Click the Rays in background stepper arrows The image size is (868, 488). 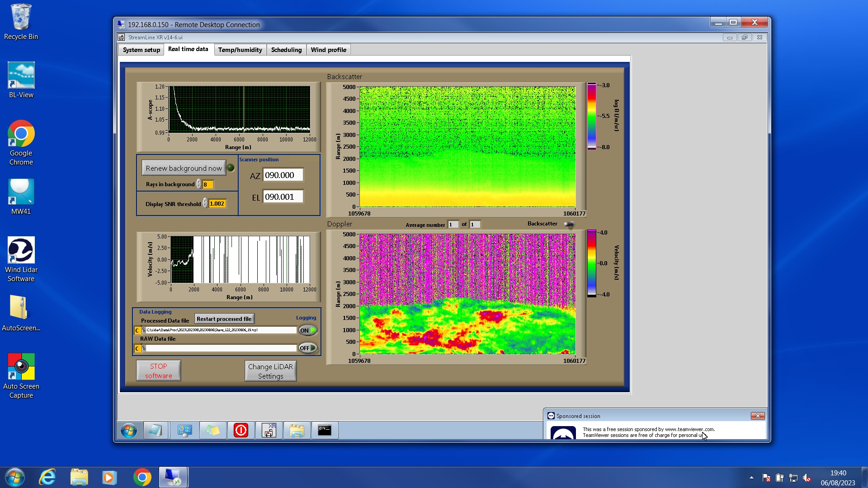pos(198,184)
